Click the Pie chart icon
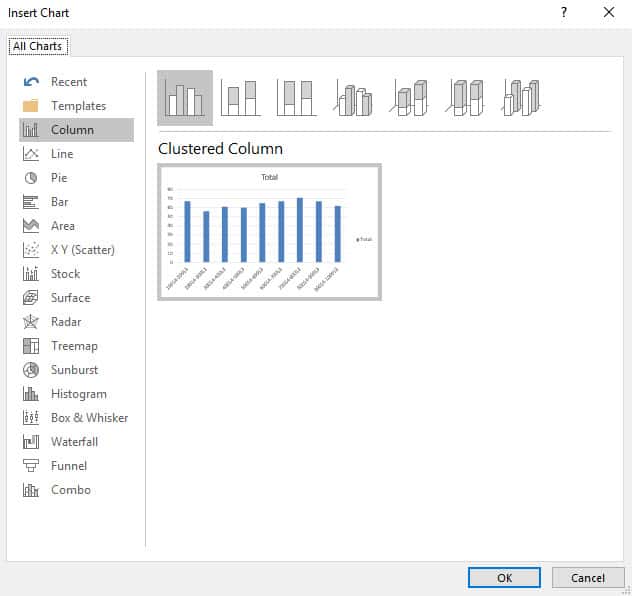Image resolution: width=632 pixels, height=596 pixels. 31,178
